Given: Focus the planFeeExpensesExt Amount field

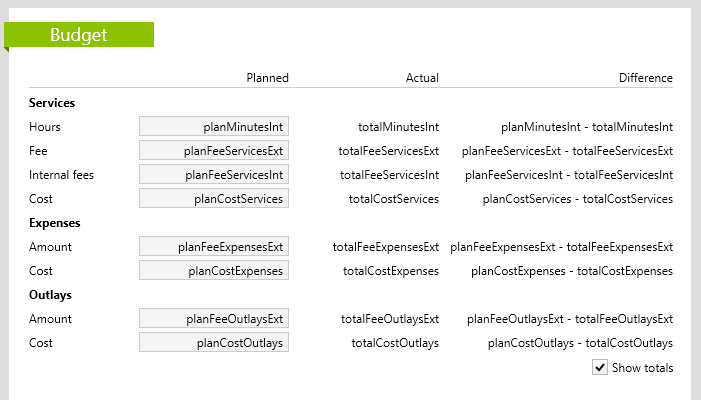Looking at the screenshot, I should (x=214, y=246).
